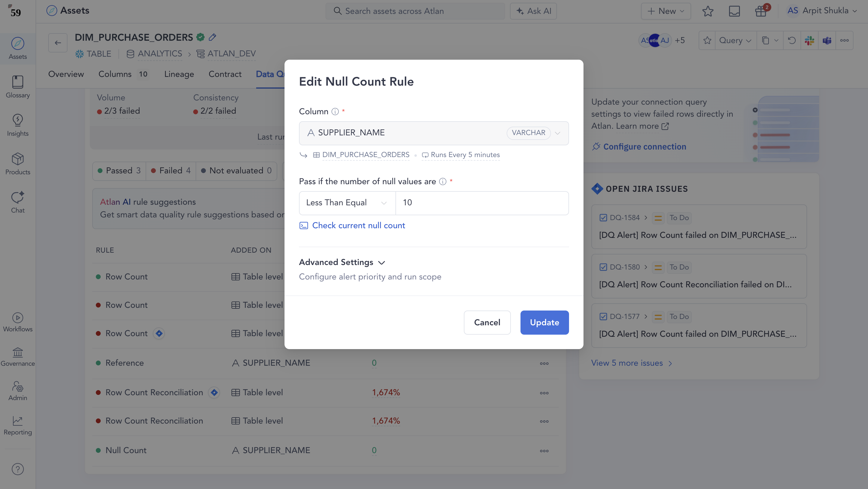Image resolution: width=868 pixels, height=489 pixels.
Task: Open Glossary from the left sidebar
Action: (x=17, y=87)
